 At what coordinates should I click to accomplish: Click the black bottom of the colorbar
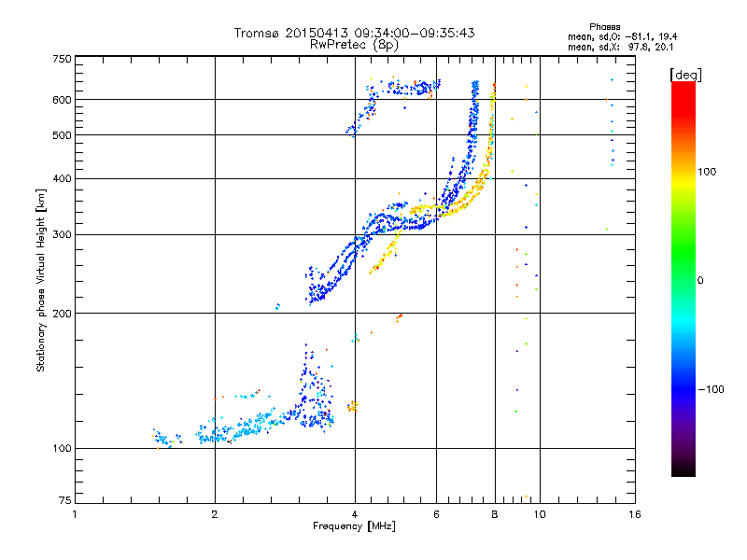[x=684, y=469]
